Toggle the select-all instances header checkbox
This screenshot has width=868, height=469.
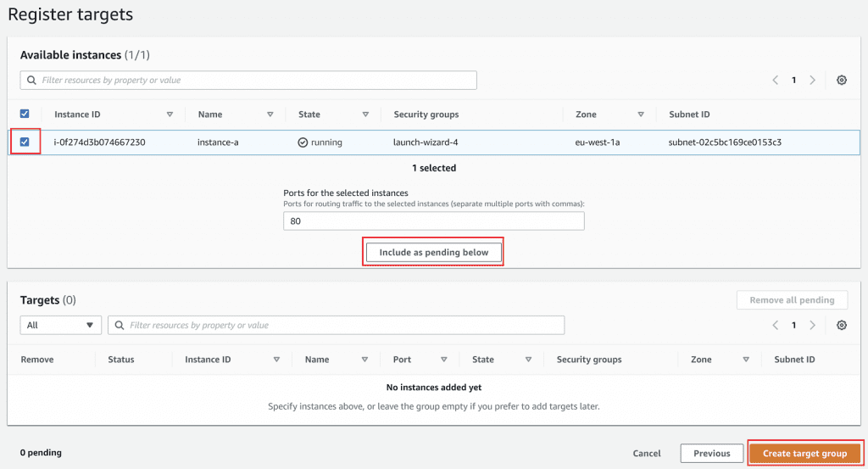click(25, 114)
